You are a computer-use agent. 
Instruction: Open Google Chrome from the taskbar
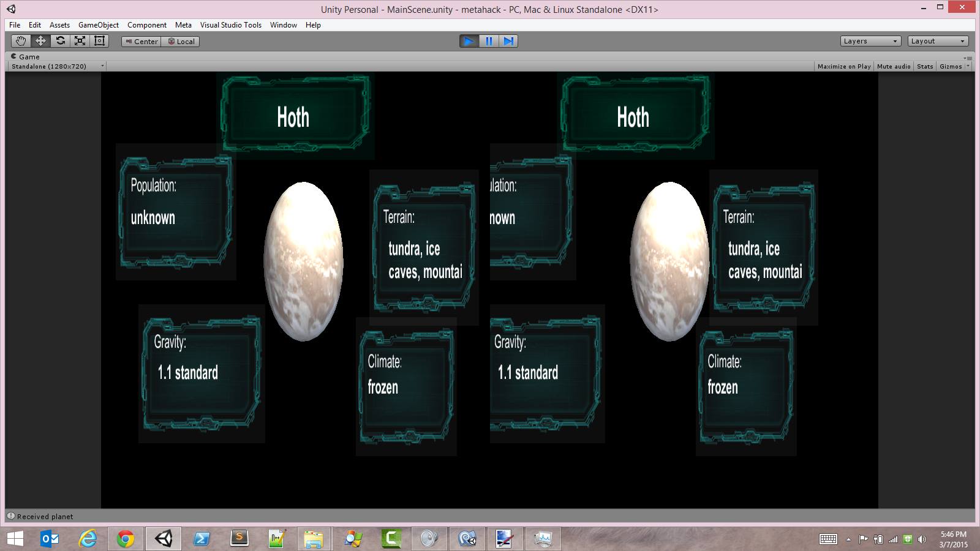tap(126, 539)
